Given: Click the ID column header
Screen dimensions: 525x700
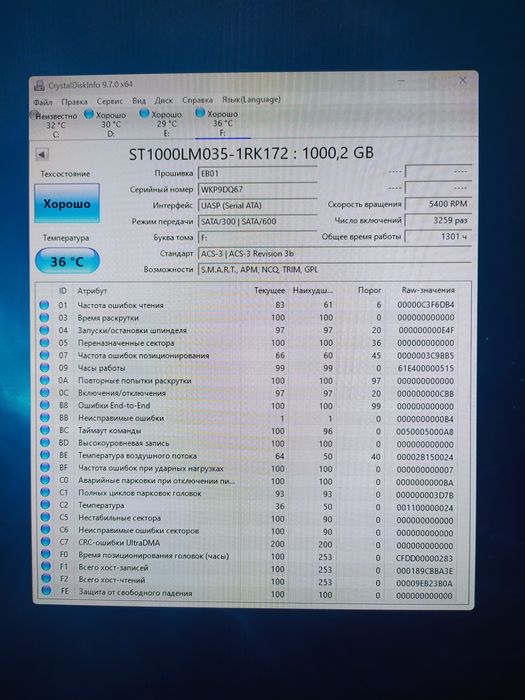Looking at the screenshot, I should 62,291.
